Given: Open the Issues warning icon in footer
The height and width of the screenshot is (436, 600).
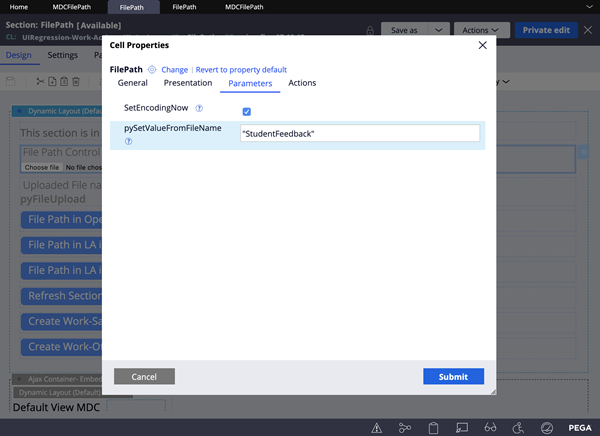Looking at the screenshot, I should 377,427.
